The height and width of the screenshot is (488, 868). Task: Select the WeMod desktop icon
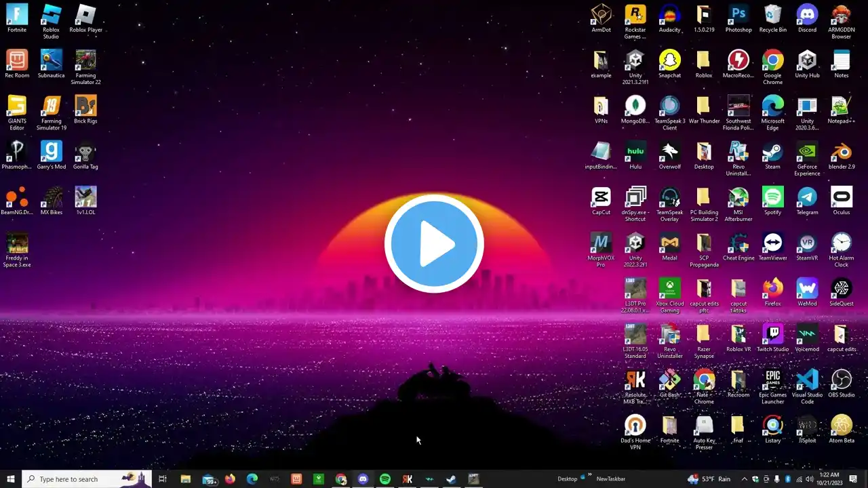(807, 291)
